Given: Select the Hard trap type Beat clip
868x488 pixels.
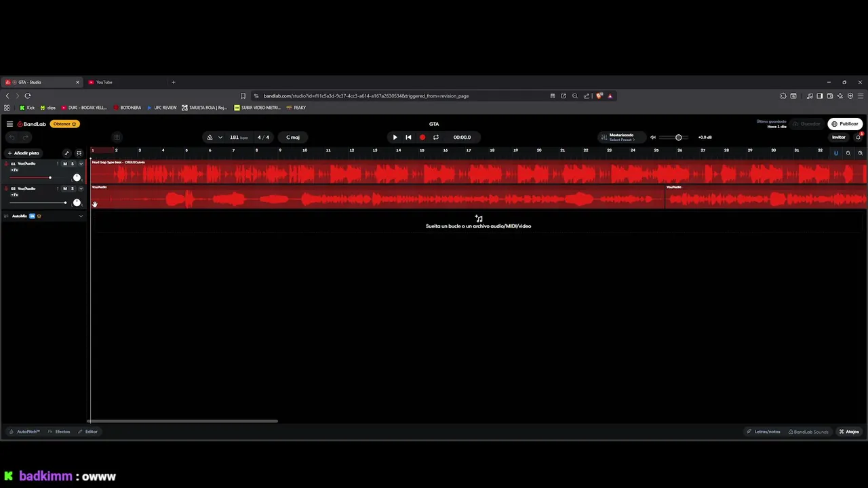Looking at the screenshot, I should point(479,172).
